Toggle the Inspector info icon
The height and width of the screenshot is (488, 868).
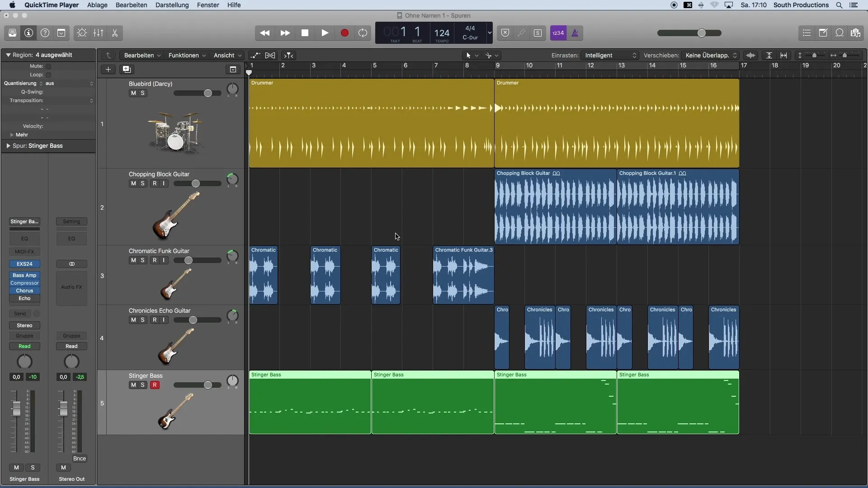28,33
